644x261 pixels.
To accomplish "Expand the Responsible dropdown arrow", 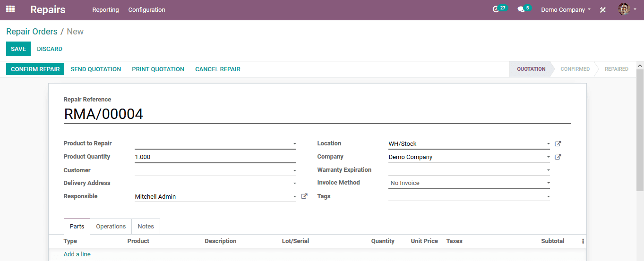I will coord(294,197).
